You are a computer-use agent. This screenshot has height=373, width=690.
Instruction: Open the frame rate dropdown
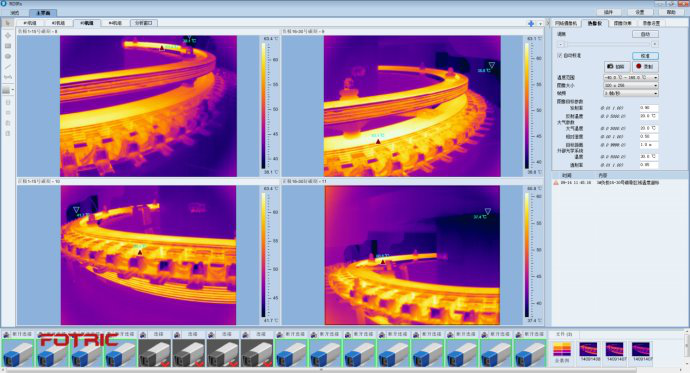(x=631, y=93)
